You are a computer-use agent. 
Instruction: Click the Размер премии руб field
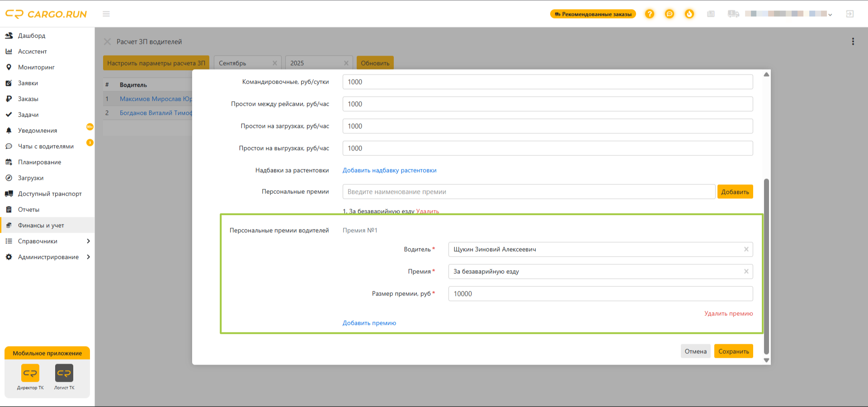tap(600, 294)
